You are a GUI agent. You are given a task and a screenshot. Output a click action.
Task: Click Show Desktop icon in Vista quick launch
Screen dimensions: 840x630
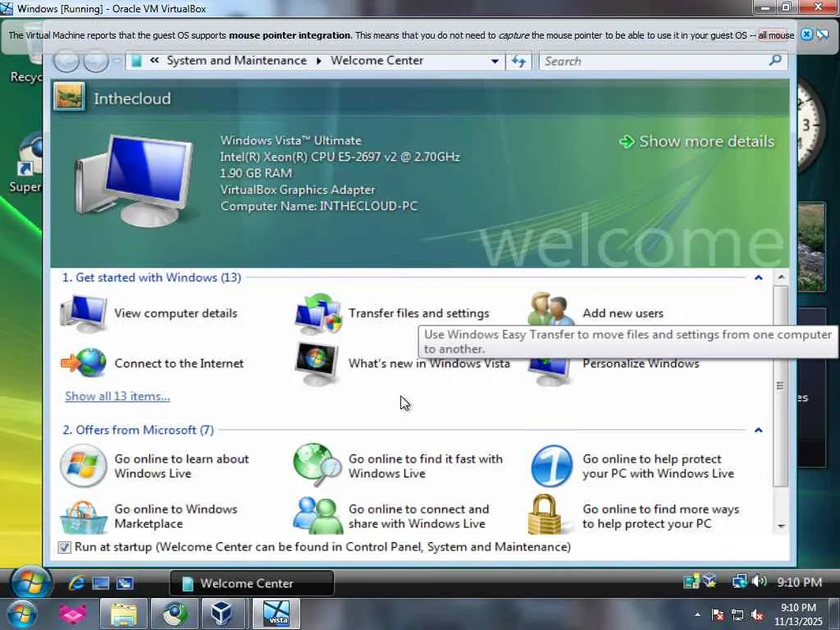tap(101, 583)
